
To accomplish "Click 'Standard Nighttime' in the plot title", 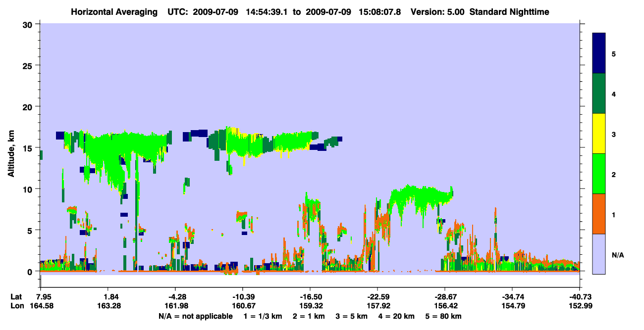I will point(509,12).
